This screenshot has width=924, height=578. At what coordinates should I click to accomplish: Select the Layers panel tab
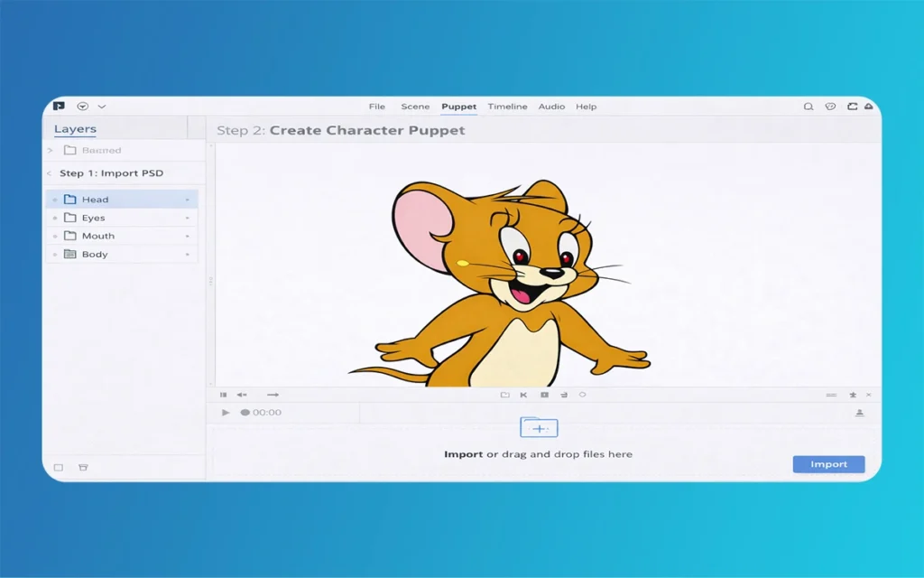tap(75, 129)
